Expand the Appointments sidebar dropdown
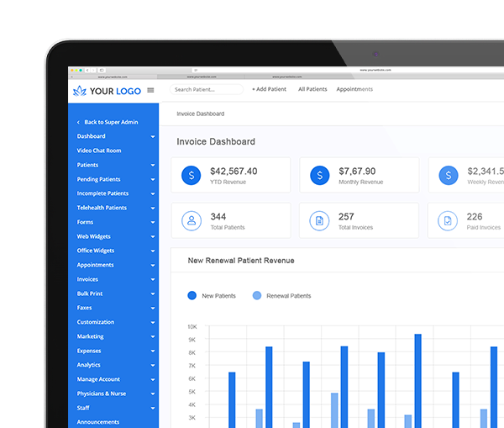Screen dimensions: 504x428 tap(153, 265)
